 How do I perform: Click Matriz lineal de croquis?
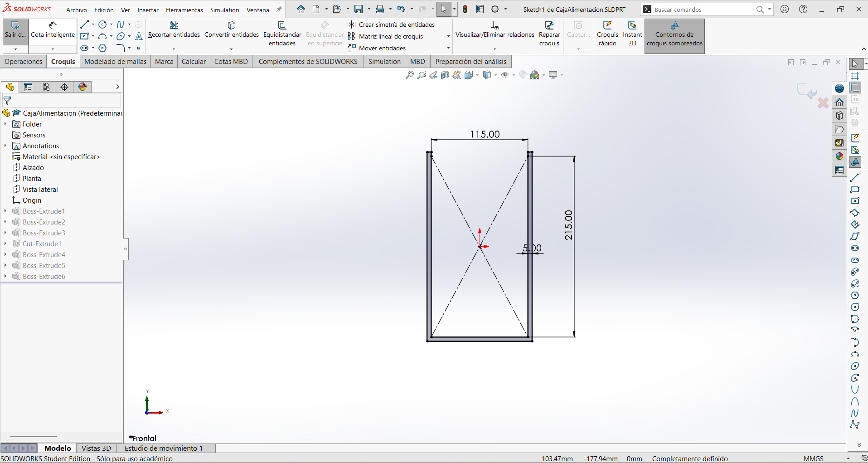tap(386, 36)
